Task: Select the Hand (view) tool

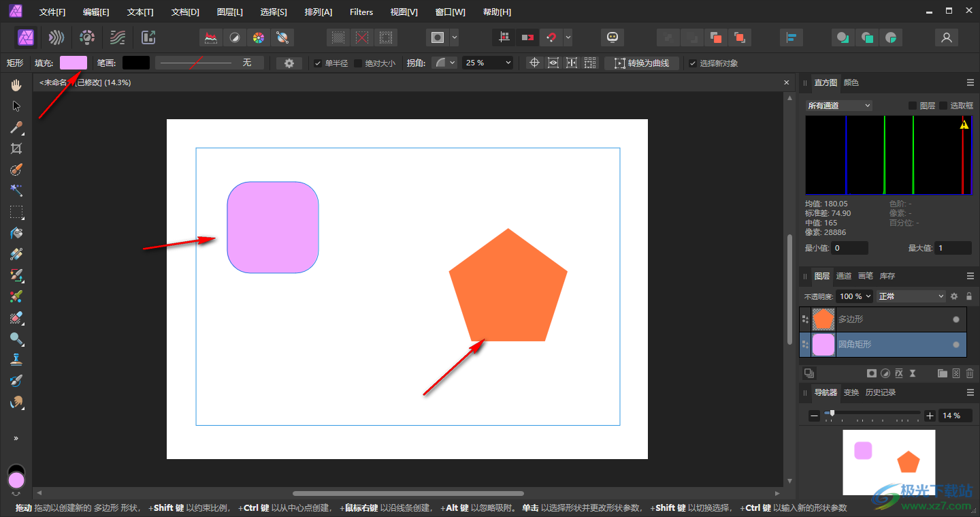Action: coord(16,85)
